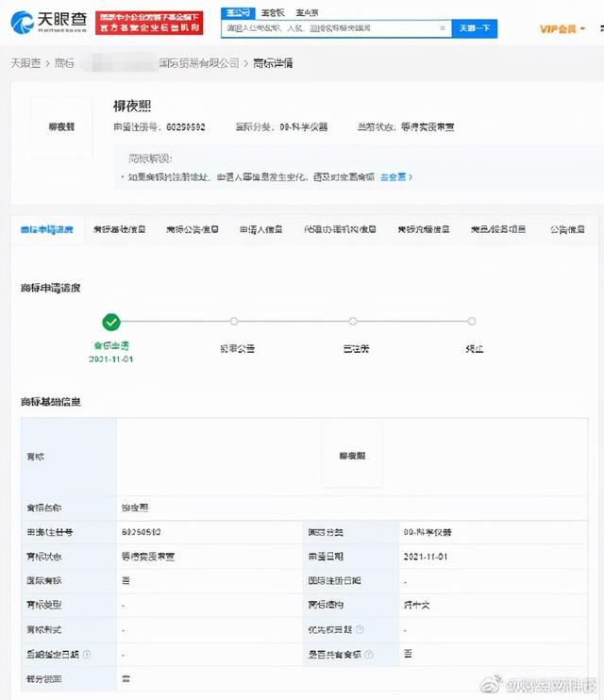Click the registration number in the table

tap(142, 532)
